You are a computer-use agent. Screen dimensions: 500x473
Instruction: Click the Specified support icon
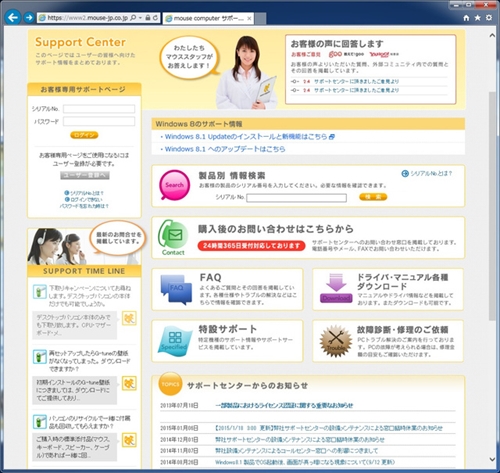pos(174,341)
